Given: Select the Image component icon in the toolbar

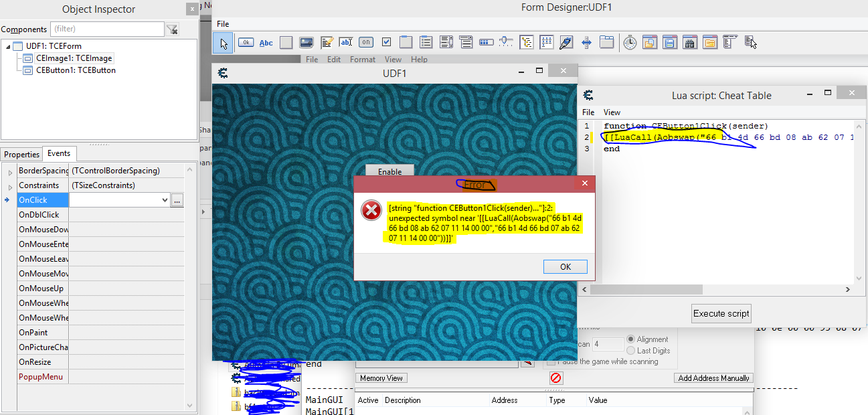Looking at the screenshot, I should [306, 43].
